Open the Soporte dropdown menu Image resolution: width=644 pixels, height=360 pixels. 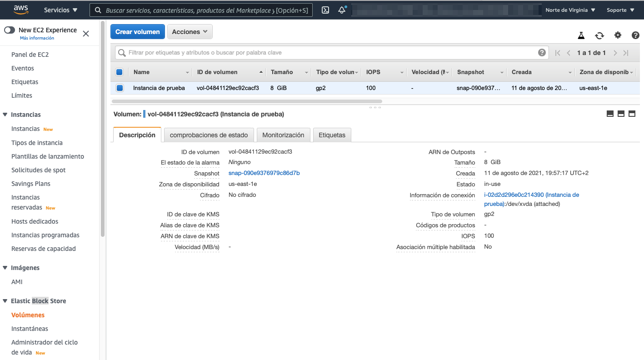tap(620, 10)
